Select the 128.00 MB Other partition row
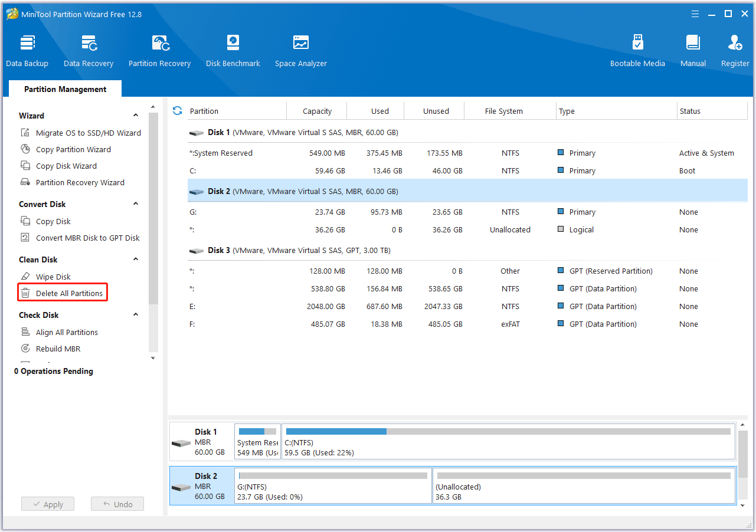 pos(467,271)
